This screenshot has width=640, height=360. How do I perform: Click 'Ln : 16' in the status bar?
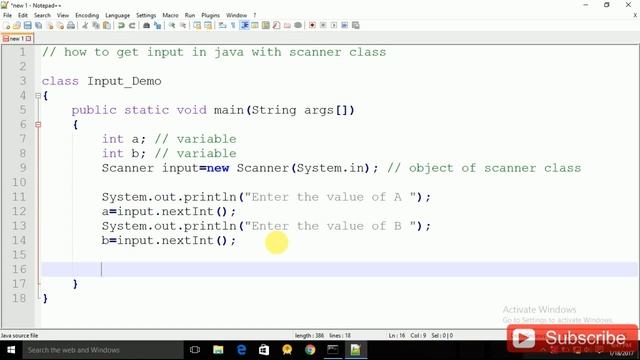click(397, 336)
